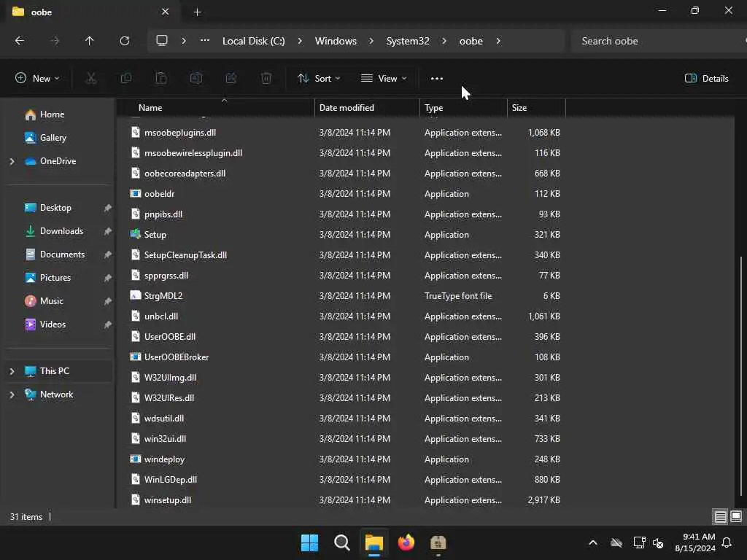Show hidden breadcrumb path ellipsis
Viewport: 747px width, 560px height.
(x=205, y=41)
